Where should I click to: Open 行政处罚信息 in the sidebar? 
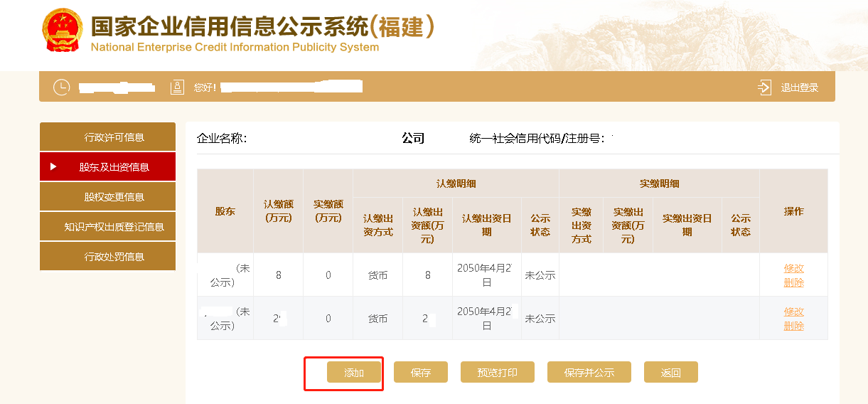(x=107, y=257)
